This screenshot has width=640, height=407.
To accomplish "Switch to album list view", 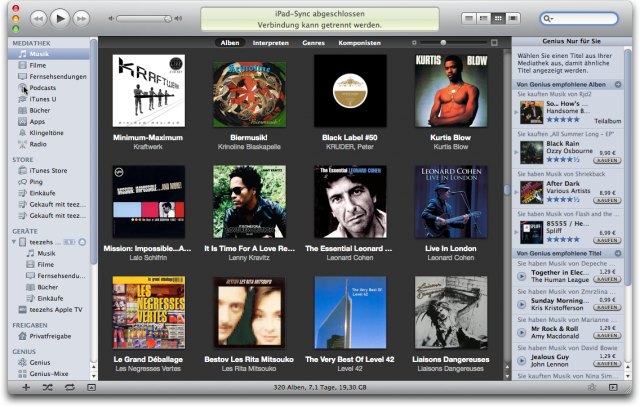I will [x=483, y=18].
